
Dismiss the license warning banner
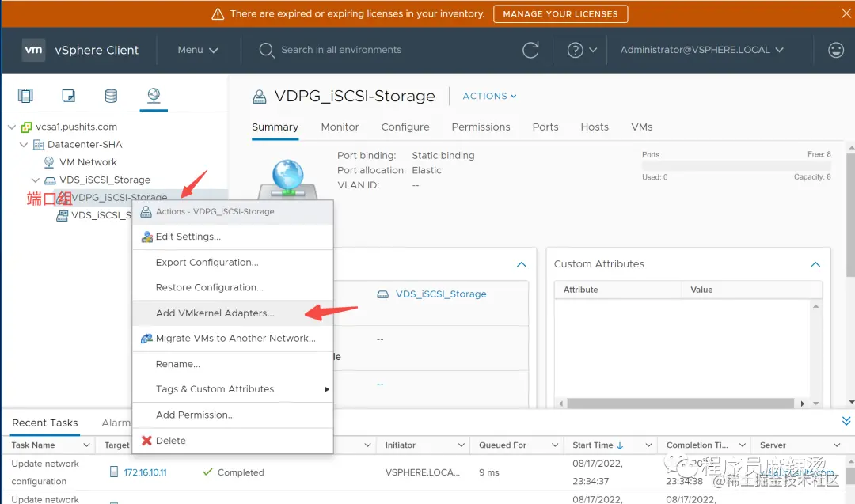[845, 13]
